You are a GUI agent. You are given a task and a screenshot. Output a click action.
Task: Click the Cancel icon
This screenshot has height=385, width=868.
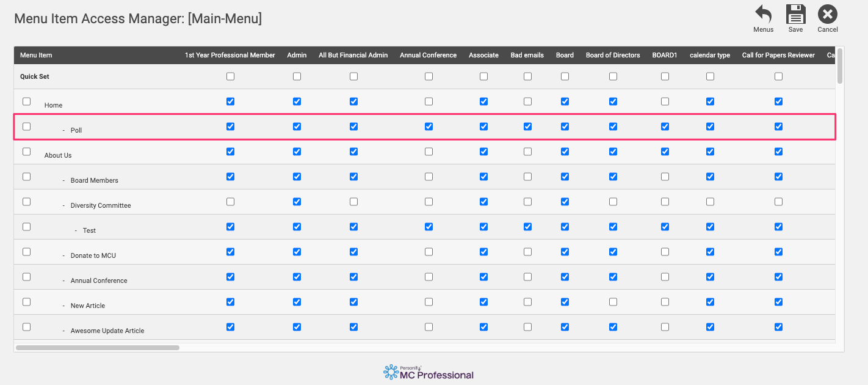click(828, 13)
